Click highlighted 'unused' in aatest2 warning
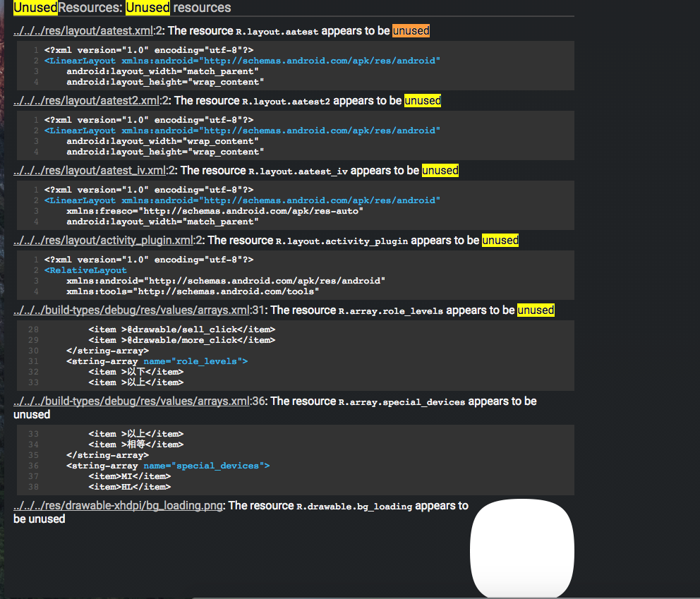Screen dimensions: 700x599 (x=422, y=100)
